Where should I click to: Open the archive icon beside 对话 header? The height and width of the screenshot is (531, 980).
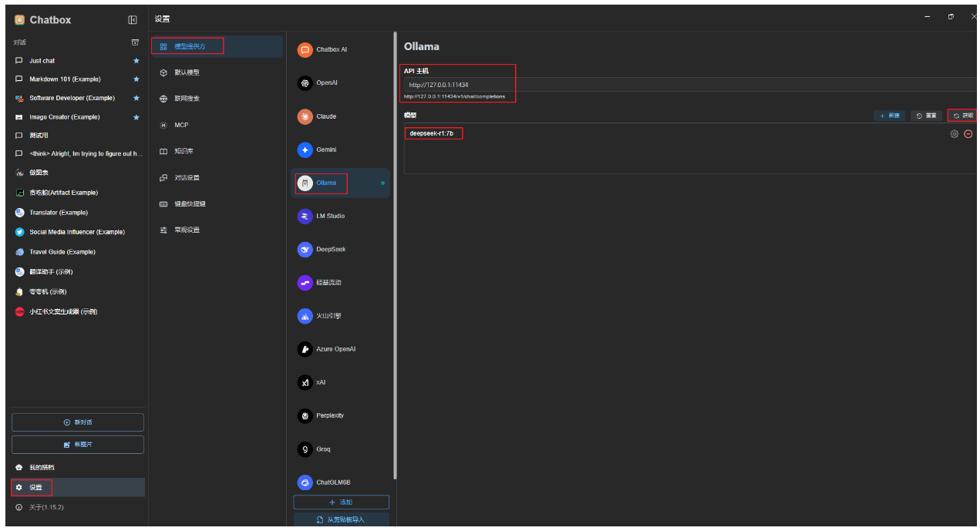pyautogui.click(x=135, y=42)
